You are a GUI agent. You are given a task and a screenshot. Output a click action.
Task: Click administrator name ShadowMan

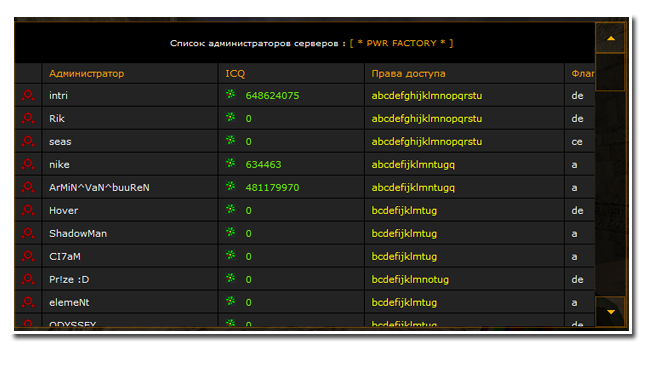pos(78,233)
